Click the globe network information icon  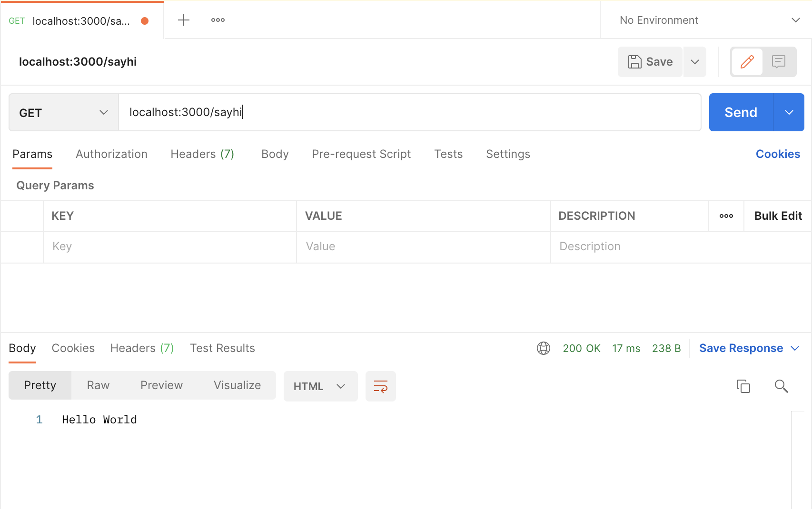coord(543,348)
